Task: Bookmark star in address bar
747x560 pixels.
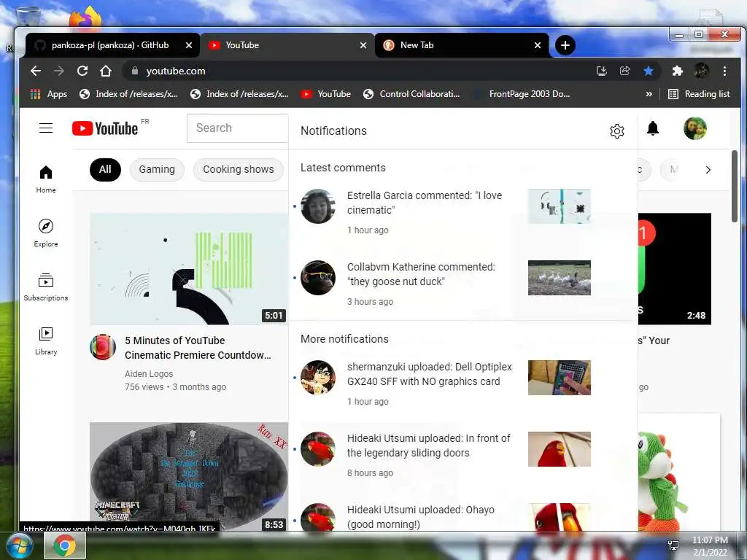Action: 649,71
